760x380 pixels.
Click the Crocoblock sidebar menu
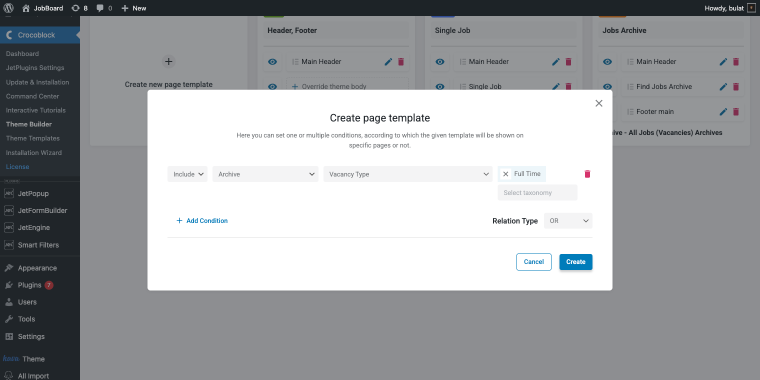click(40, 35)
